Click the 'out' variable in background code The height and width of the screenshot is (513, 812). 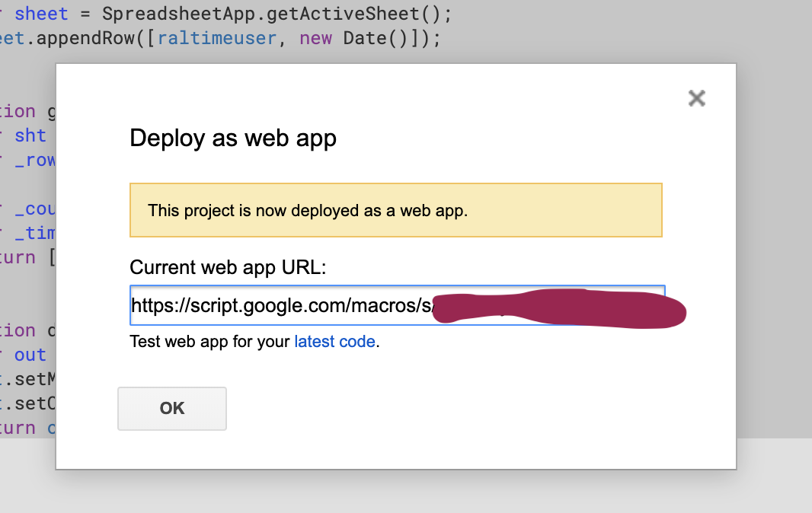tap(30, 355)
